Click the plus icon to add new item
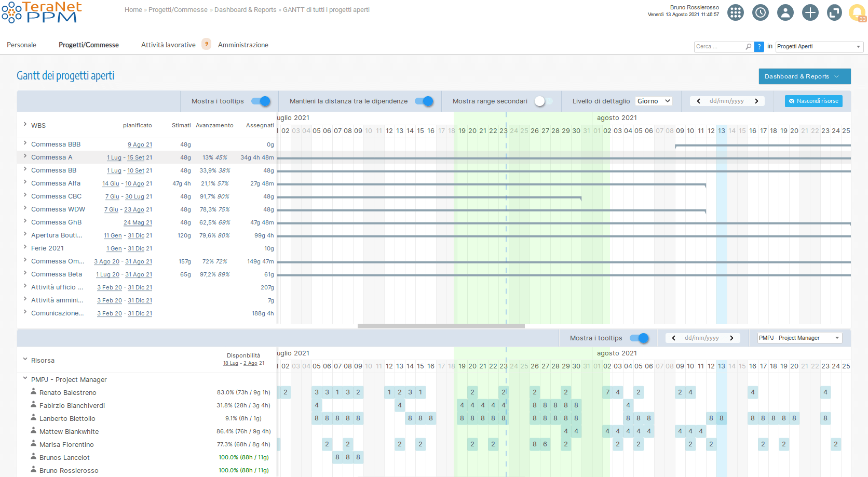Viewport: 868px width, 477px height. [810, 12]
